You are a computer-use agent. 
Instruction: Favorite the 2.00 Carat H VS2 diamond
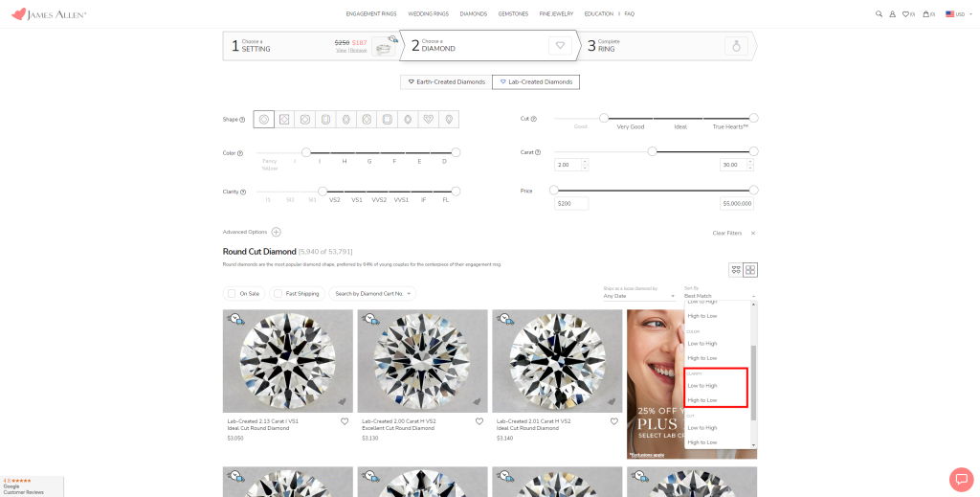coord(479,421)
